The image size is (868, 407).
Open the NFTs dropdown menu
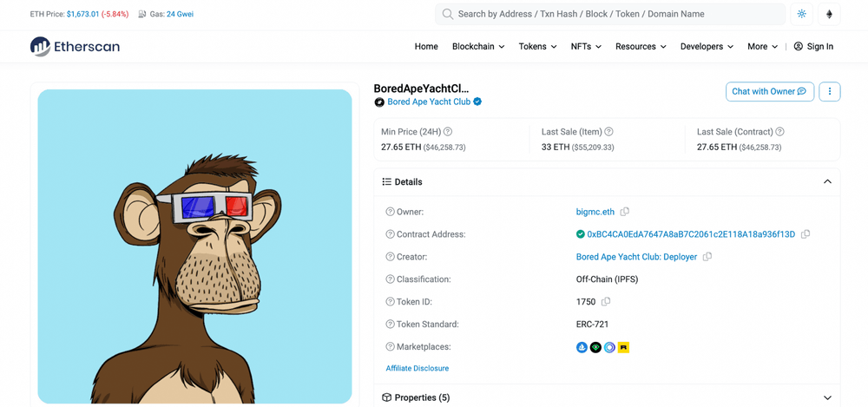[586, 47]
